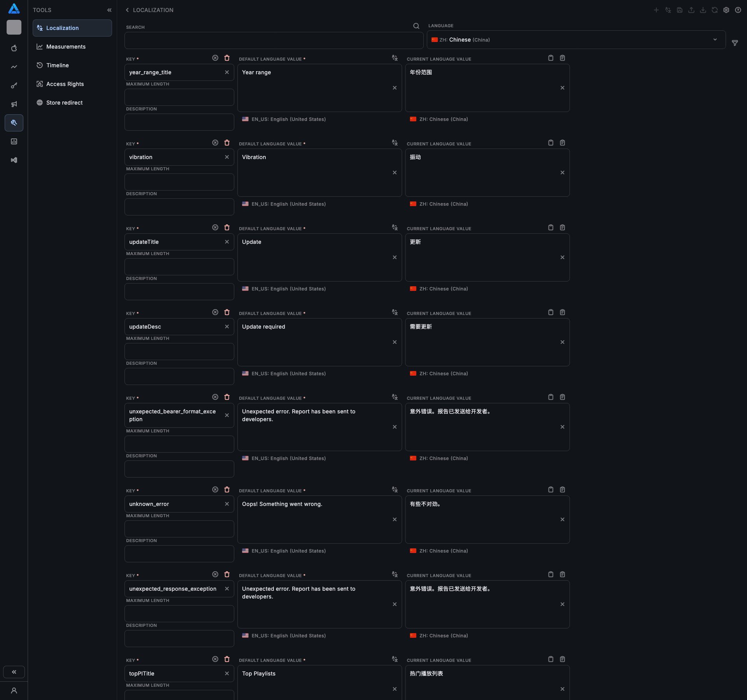This screenshot has height=700, width=747.
Task: Collapse the Tools panel
Action: tap(109, 10)
